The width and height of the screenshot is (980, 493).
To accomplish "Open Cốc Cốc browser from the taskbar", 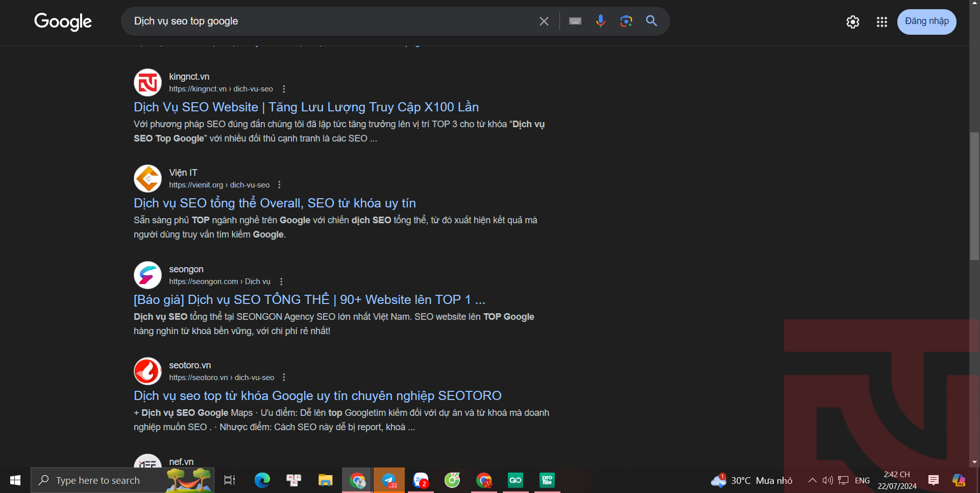I will click(x=452, y=480).
